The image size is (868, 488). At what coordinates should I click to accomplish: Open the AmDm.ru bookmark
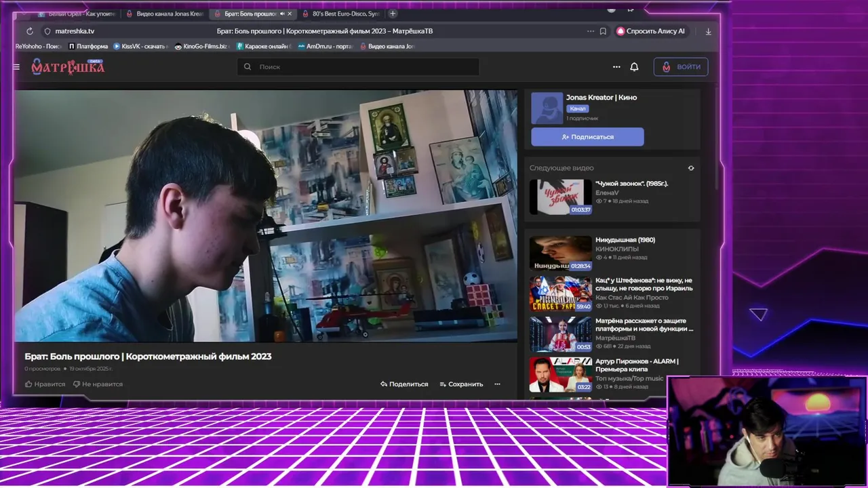click(x=325, y=46)
